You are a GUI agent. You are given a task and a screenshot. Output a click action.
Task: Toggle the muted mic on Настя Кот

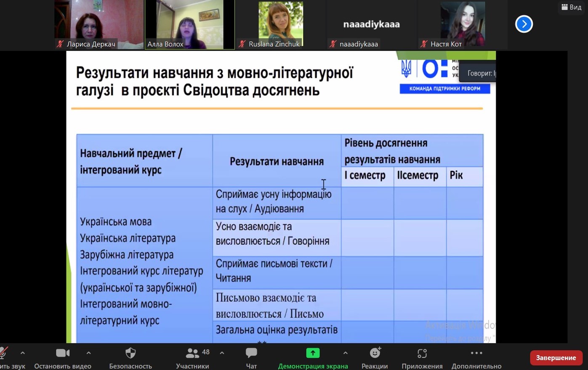point(423,44)
